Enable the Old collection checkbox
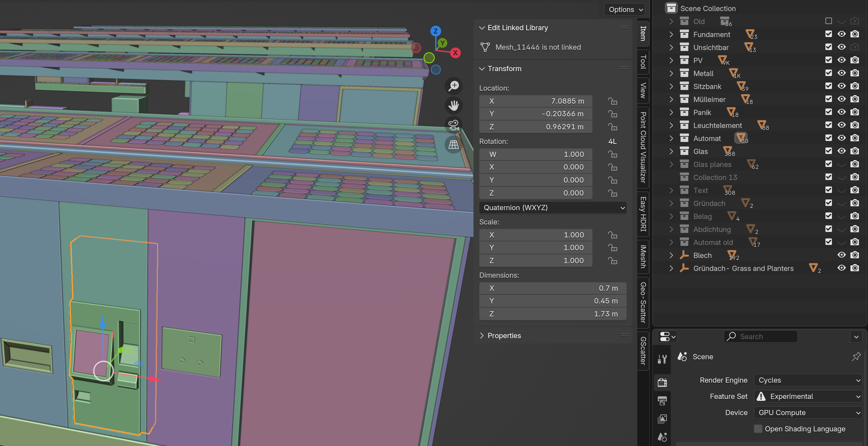Image resolution: width=868 pixels, height=446 pixels. click(x=829, y=21)
